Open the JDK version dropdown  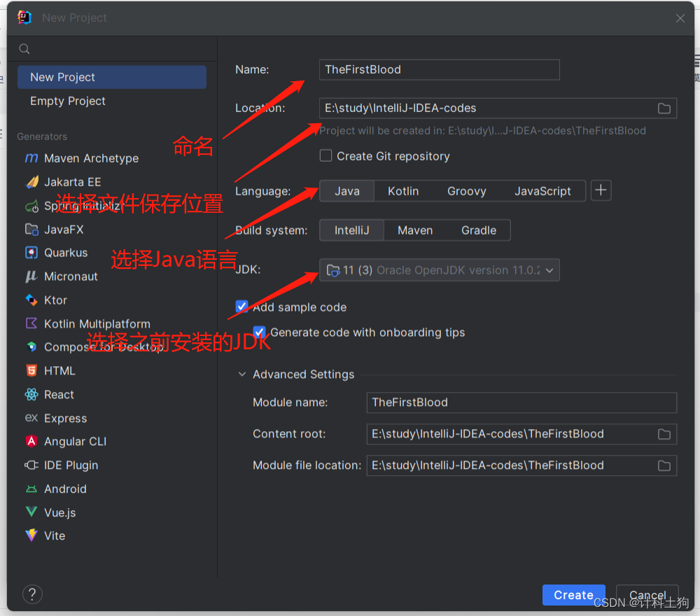click(440, 270)
